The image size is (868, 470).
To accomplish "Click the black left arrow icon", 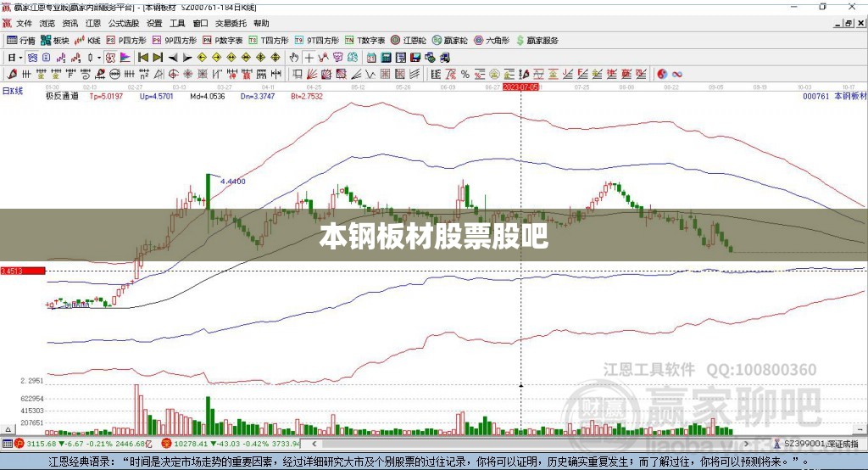I will click(x=173, y=58).
